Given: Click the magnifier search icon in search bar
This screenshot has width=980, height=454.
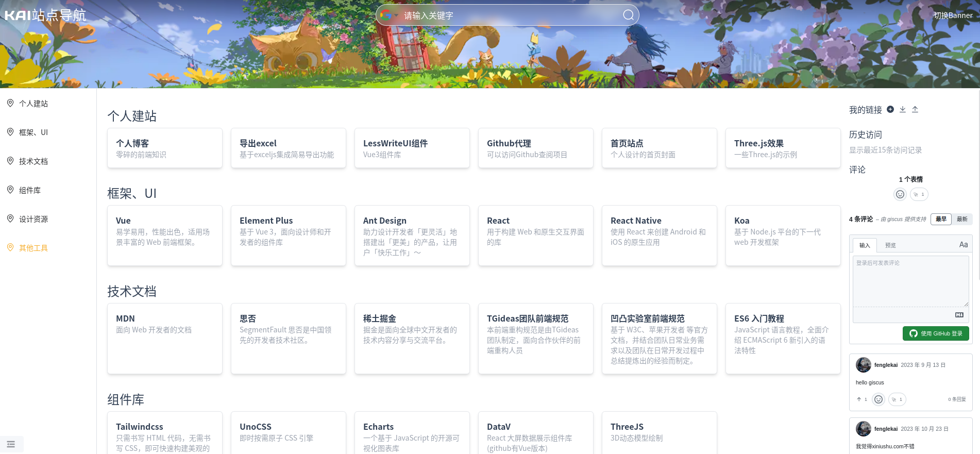Looking at the screenshot, I should [x=628, y=15].
